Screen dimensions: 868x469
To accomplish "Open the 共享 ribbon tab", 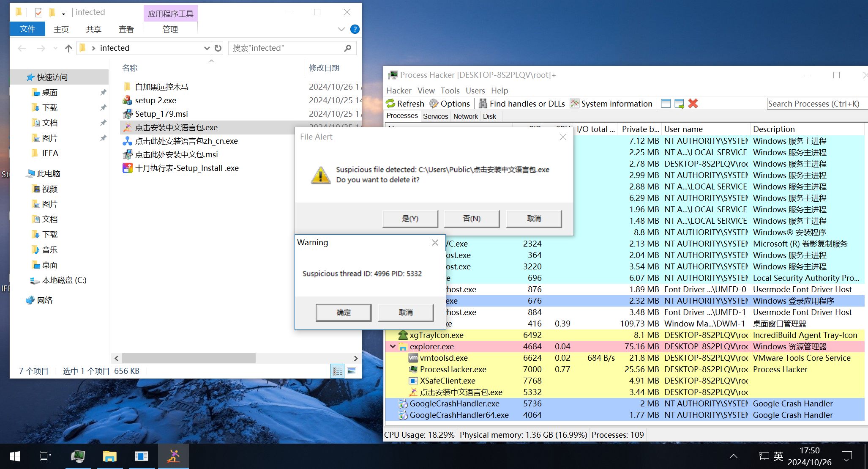I will (94, 29).
